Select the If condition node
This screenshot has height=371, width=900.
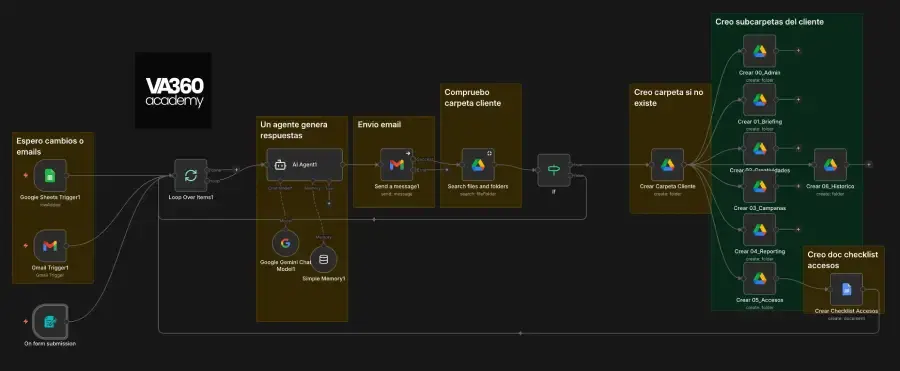click(x=553, y=170)
